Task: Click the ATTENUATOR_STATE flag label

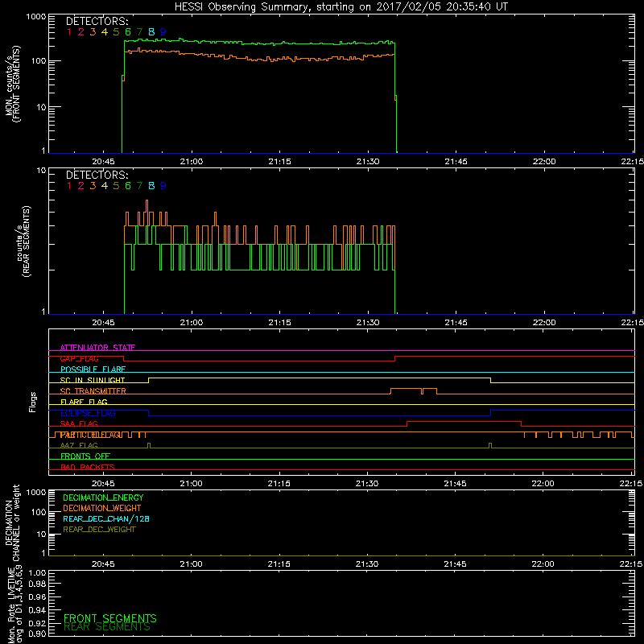Action: coord(97,348)
